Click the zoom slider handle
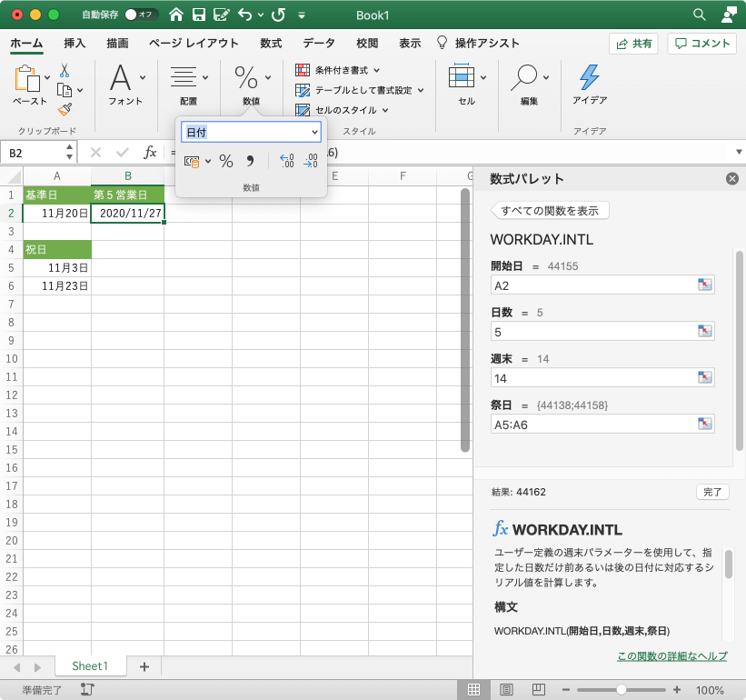This screenshot has width=746, height=700. [621, 689]
